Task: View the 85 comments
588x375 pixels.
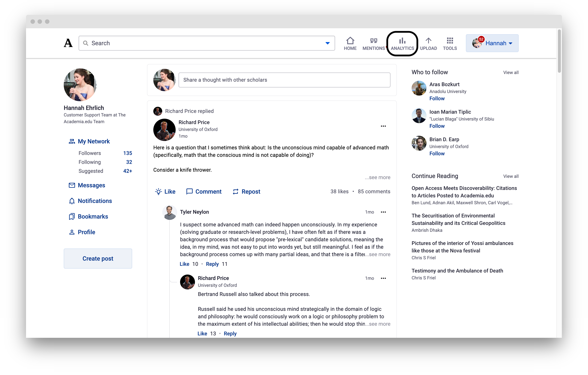Action: click(x=374, y=192)
